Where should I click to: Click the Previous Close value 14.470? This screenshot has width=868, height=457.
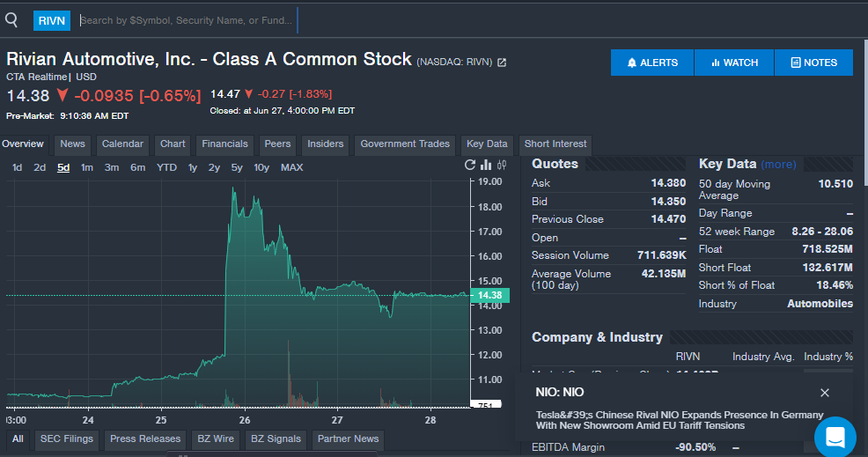tap(668, 218)
